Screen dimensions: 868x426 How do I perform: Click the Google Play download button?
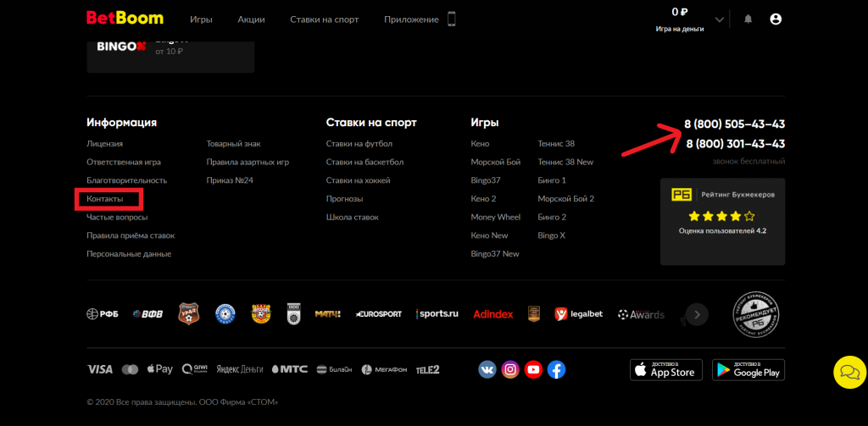click(748, 369)
